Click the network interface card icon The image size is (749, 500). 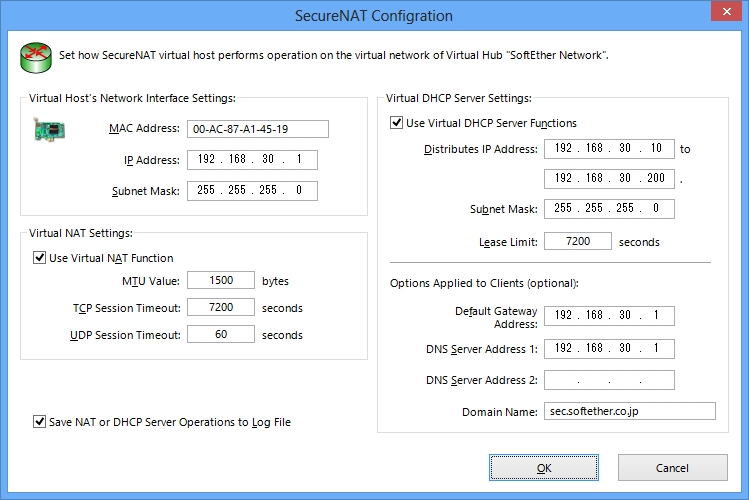50,129
